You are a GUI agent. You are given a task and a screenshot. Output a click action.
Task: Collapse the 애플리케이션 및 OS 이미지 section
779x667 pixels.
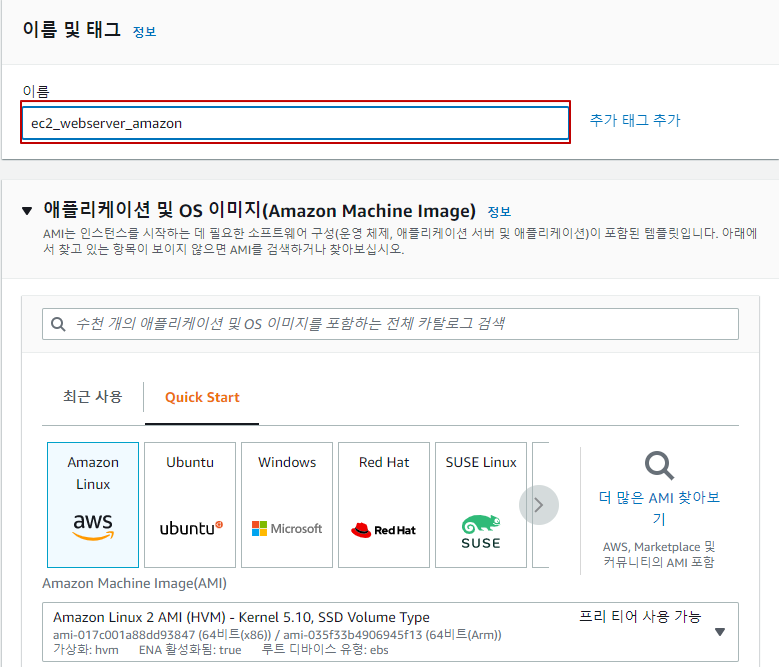(27, 211)
